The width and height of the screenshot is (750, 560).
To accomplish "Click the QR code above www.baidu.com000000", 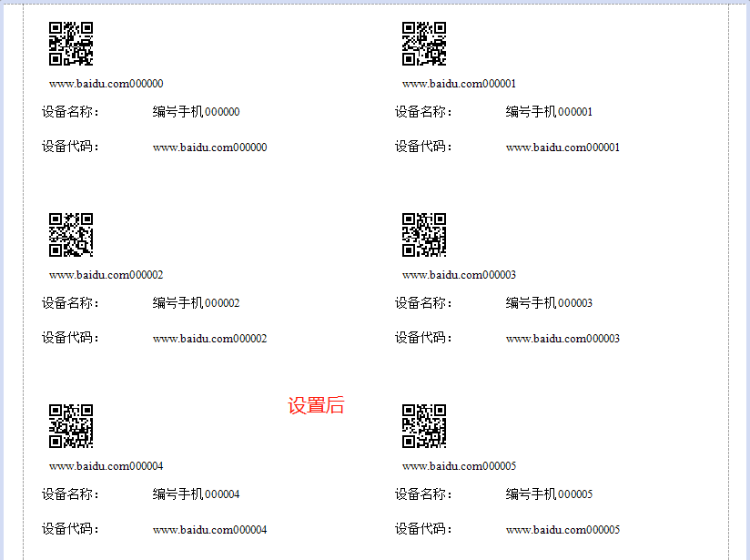I will 71,44.
